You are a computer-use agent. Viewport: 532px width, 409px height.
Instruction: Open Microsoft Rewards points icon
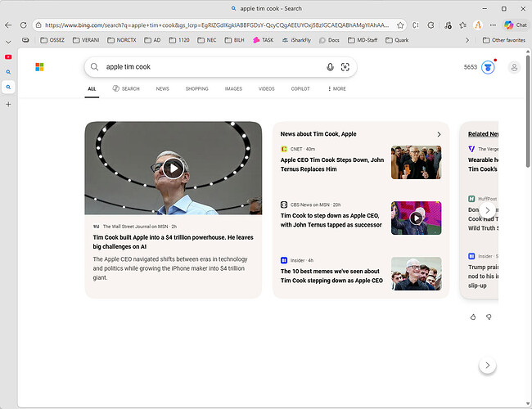(x=488, y=67)
